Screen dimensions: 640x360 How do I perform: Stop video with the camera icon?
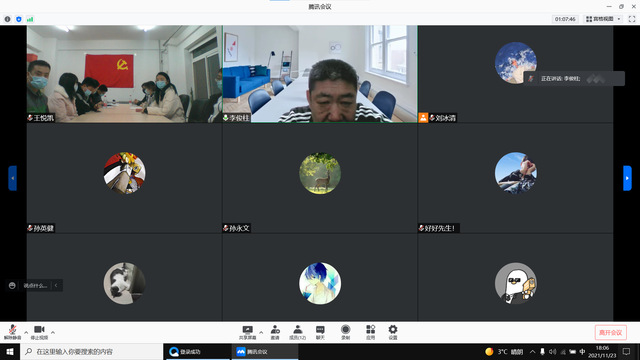point(39,332)
